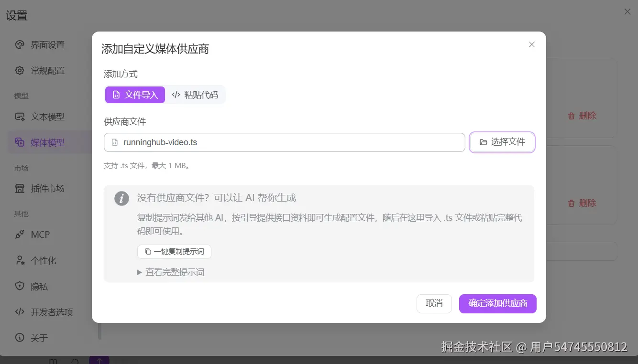Click the runninghub-video.ts file field
Image resolution: width=638 pixels, height=364 pixels.
coord(285,142)
